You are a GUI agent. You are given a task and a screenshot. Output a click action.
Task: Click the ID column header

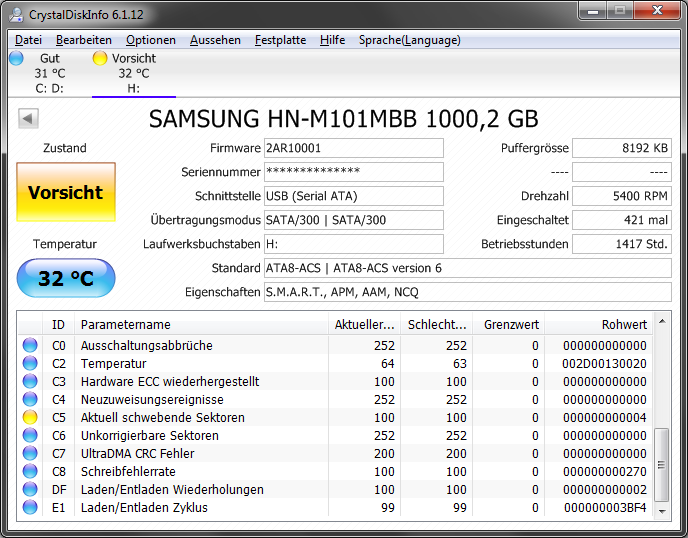[58, 325]
